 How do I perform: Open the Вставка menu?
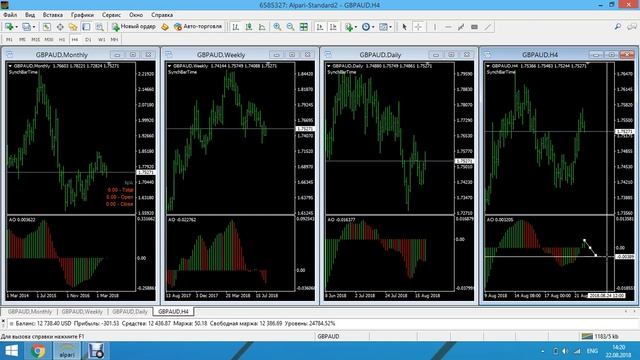[53, 15]
